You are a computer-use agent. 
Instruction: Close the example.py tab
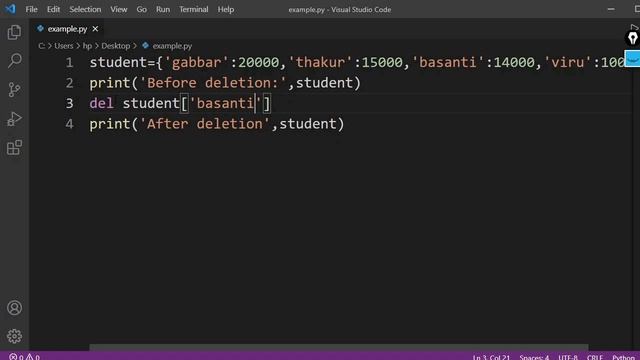pyautogui.click(x=95, y=29)
